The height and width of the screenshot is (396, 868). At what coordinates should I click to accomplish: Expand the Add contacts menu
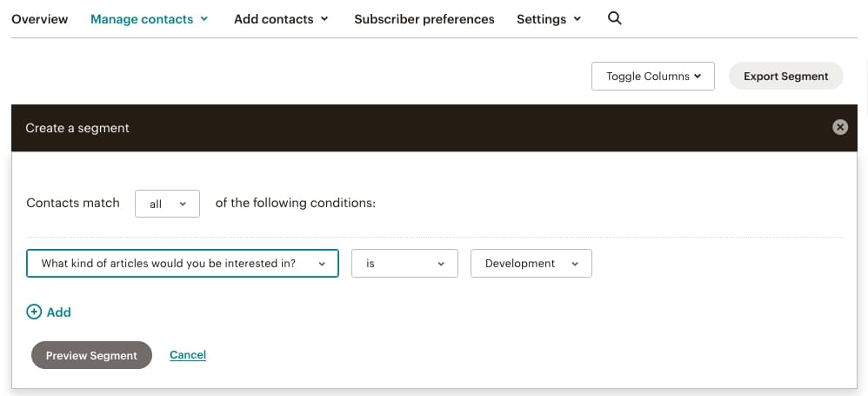281,19
